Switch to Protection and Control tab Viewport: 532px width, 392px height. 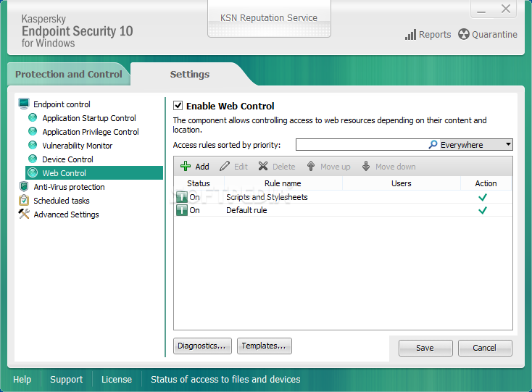click(68, 75)
